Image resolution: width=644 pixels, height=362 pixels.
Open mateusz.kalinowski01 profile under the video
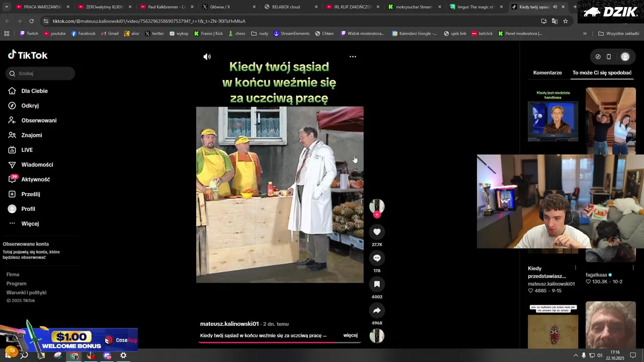(229, 324)
